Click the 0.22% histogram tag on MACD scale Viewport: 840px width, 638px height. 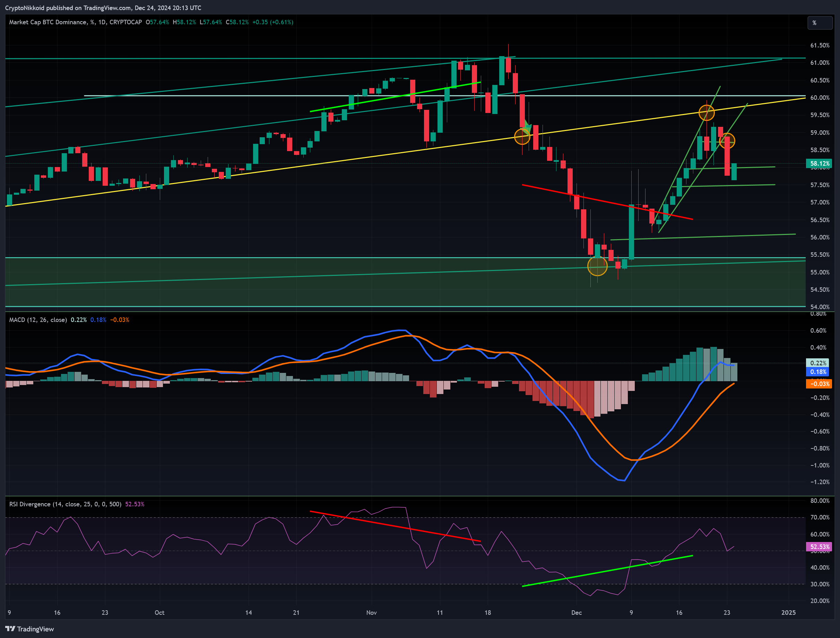(819, 363)
